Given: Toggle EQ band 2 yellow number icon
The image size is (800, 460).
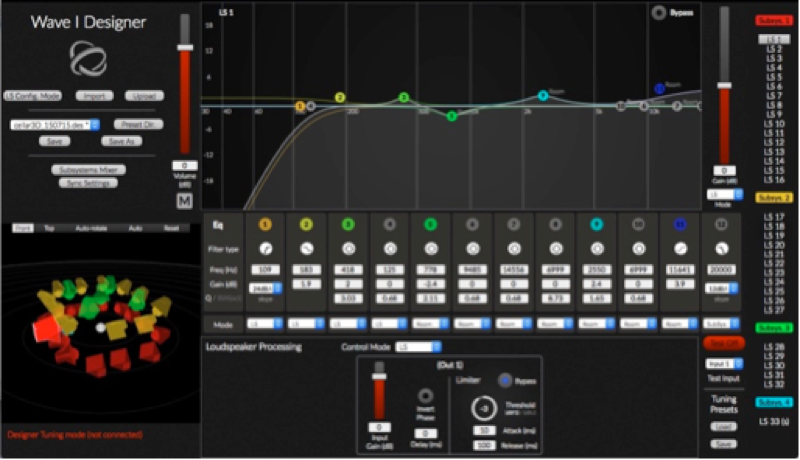Looking at the screenshot, I should pyautogui.click(x=306, y=224).
